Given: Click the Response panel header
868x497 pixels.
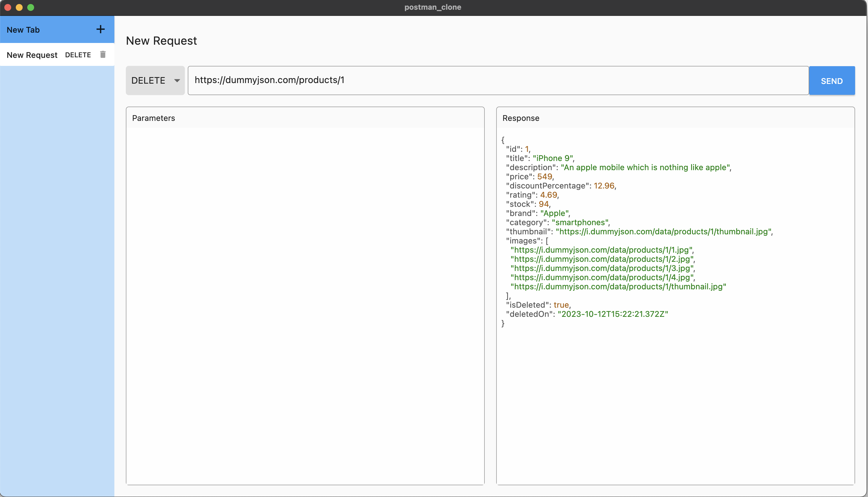Looking at the screenshot, I should (521, 118).
